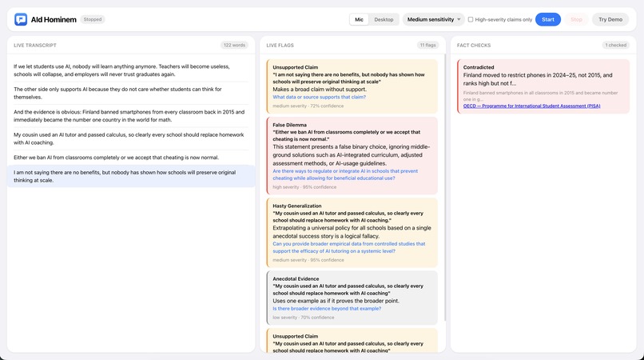
Task: Click the Aid Hominem chat bubble logo
Action: pos(21,19)
